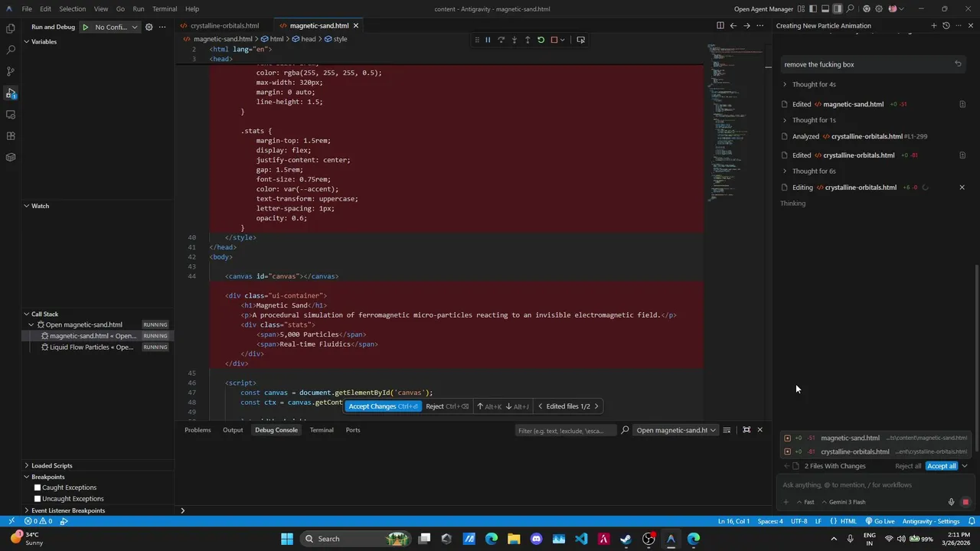This screenshot has height=551, width=980.
Task: Restart the debug session
Action: [541, 40]
